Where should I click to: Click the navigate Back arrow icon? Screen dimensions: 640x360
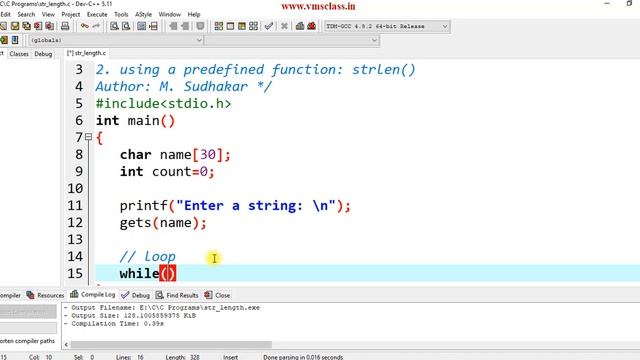[173, 26]
